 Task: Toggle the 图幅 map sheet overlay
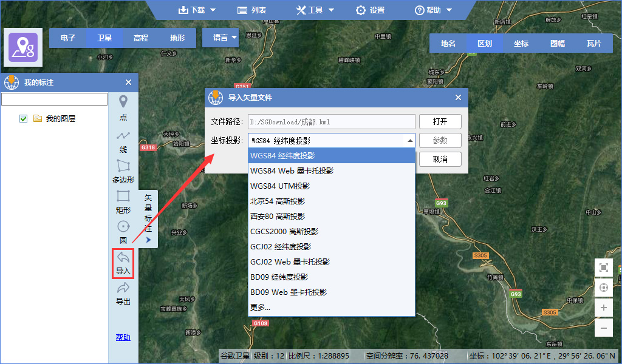coord(558,44)
